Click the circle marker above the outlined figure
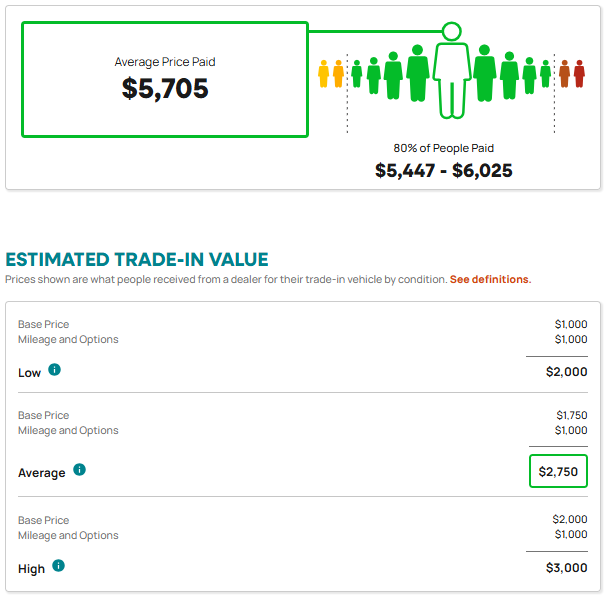The image size is (609, 598). [x=452, y=31]
